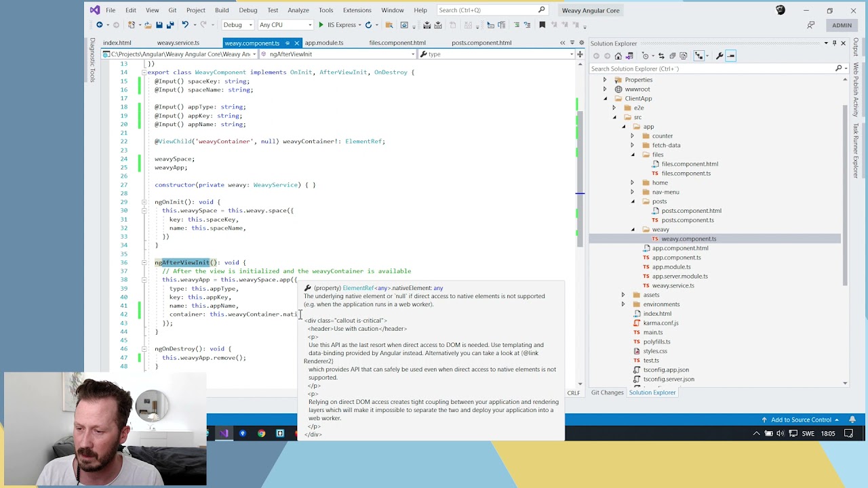
Task: Open Task Runner Explorer side tab
Action: click(x=856, y=150)
